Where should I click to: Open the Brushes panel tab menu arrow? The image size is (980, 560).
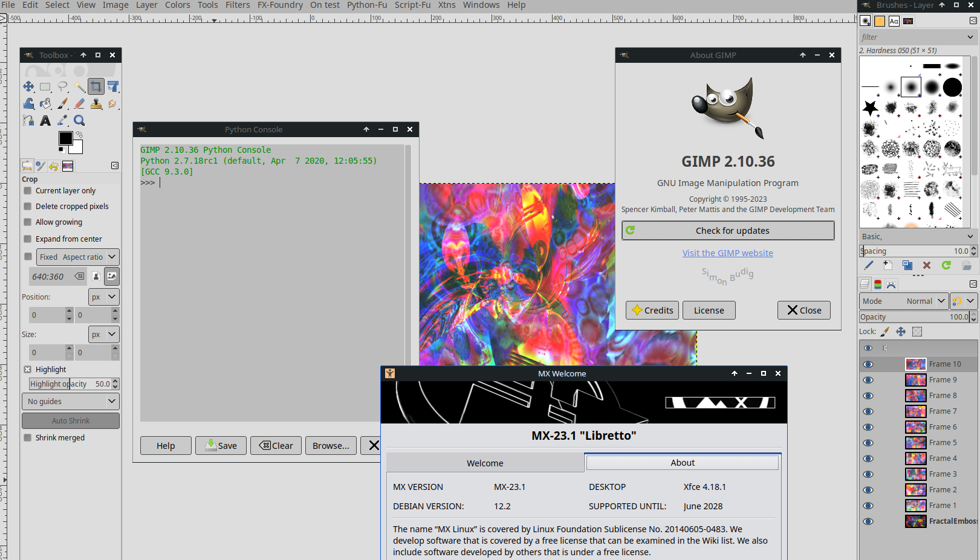[973, 21]
